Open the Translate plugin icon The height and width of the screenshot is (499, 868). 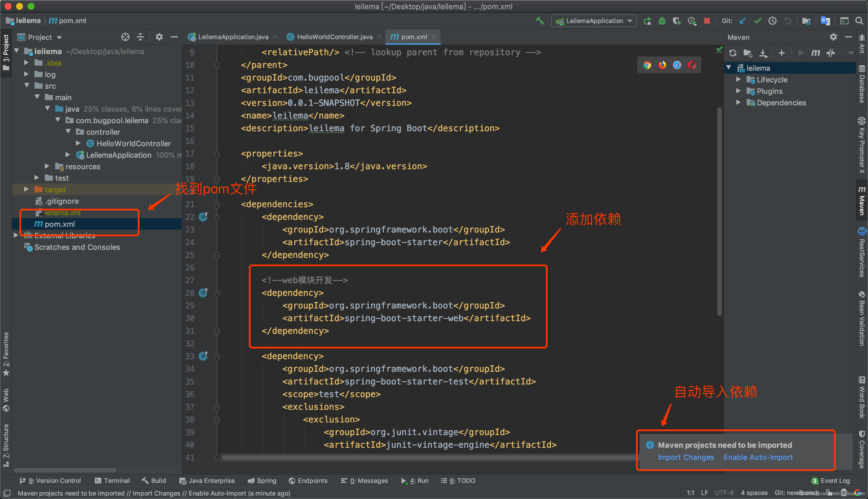(825, 21)
